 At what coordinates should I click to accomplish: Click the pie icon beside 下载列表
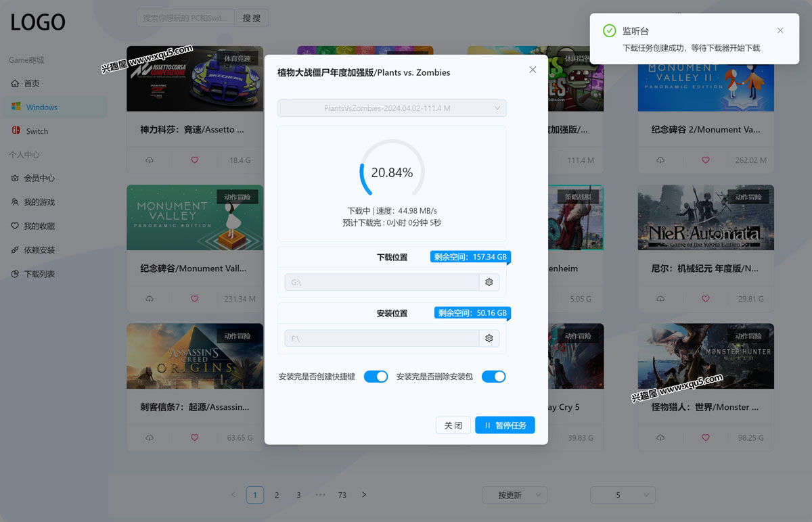16,274
